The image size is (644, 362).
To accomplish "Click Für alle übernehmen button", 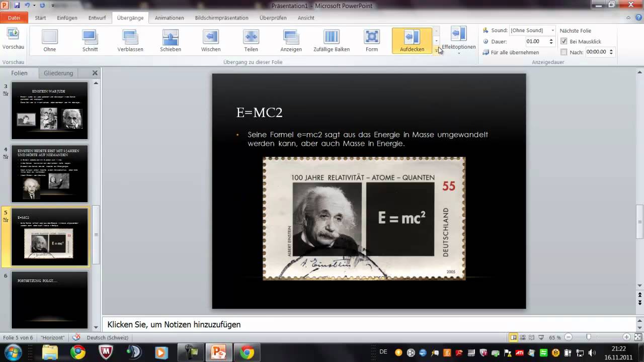I will click(511, 52).
